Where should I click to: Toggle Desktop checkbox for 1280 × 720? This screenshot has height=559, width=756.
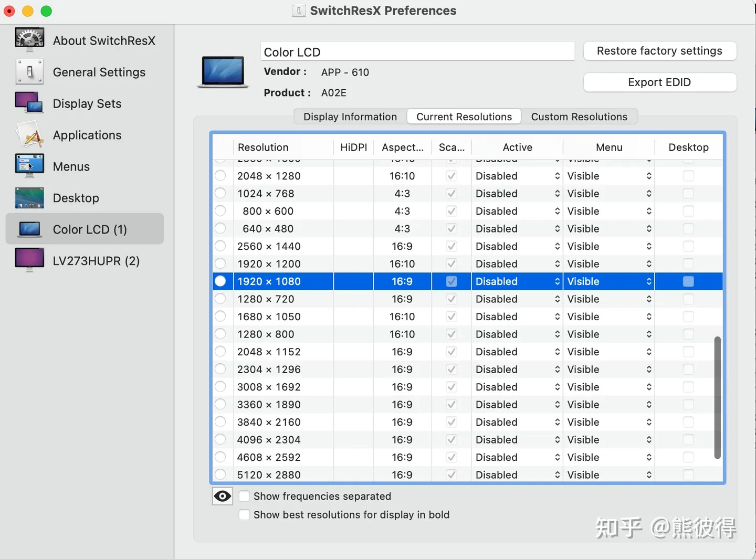point(688,299)
